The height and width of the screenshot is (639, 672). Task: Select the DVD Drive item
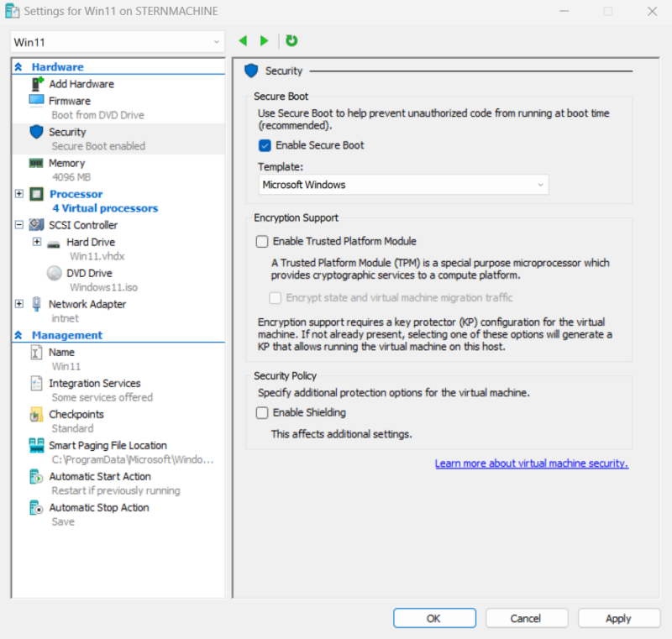(89, 273)
